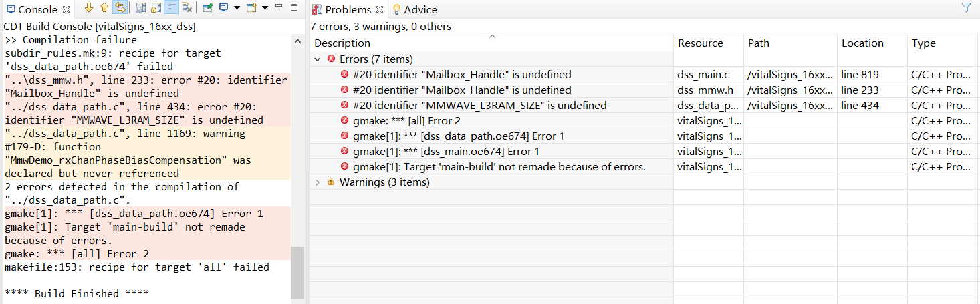Click the Open Console icon
This screenshot has height=304, width=980.
(x=251, y=8)
